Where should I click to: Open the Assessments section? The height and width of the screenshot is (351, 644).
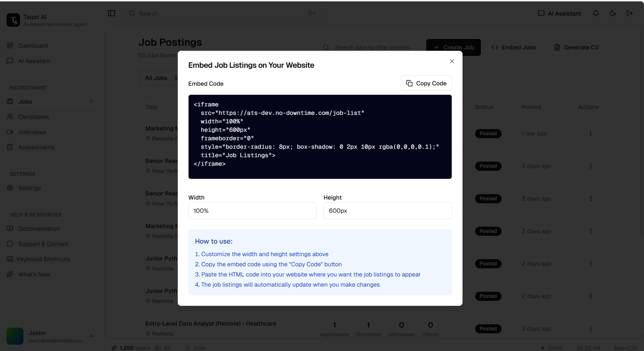click(x=36, y=147)
